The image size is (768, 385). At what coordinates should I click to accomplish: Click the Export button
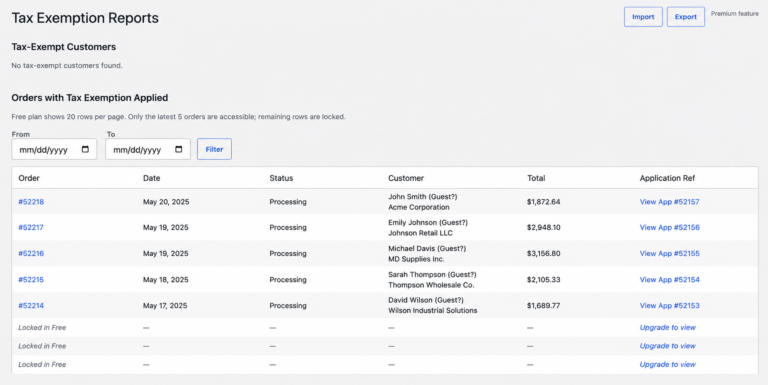685,17
